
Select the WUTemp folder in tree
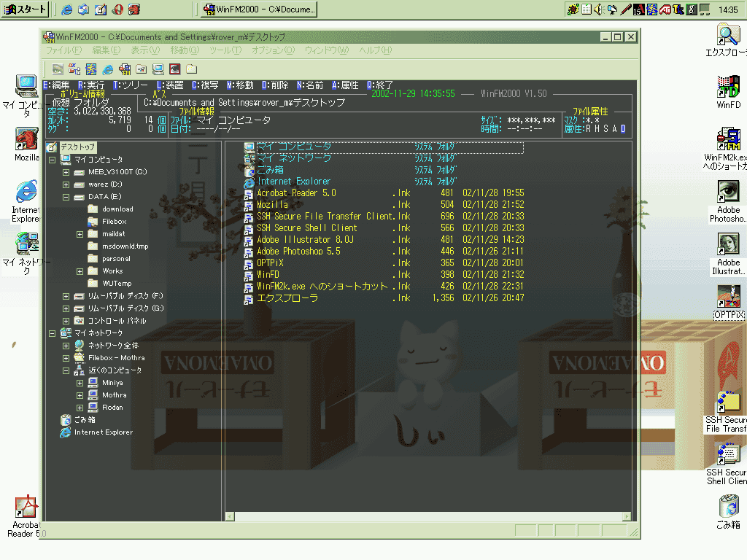[117, 284]
